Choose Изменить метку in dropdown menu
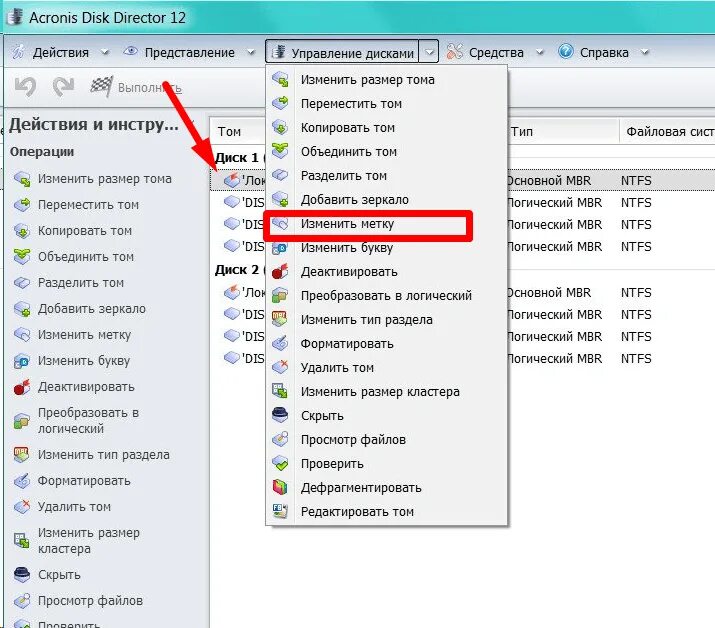Screen dimensions: 715x628 tap(386, 224)
